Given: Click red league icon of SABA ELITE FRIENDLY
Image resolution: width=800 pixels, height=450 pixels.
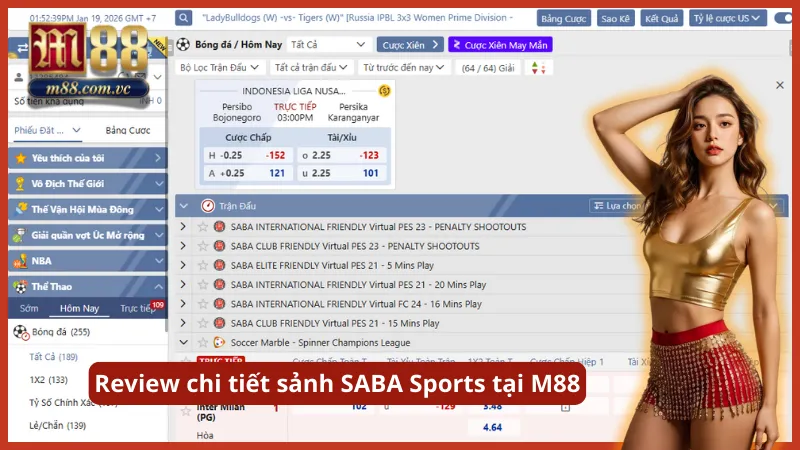Looking at the screenshot, I should [x=219, y=265].
